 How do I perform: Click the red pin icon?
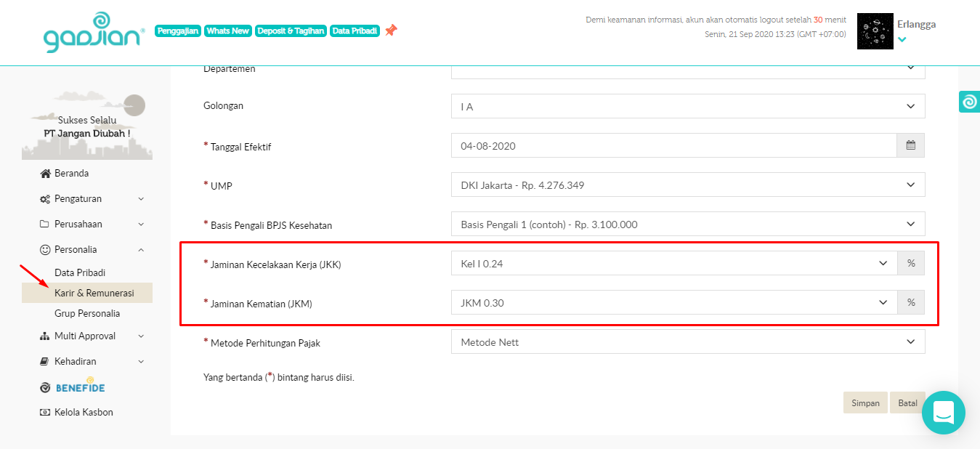click(391, 31)
